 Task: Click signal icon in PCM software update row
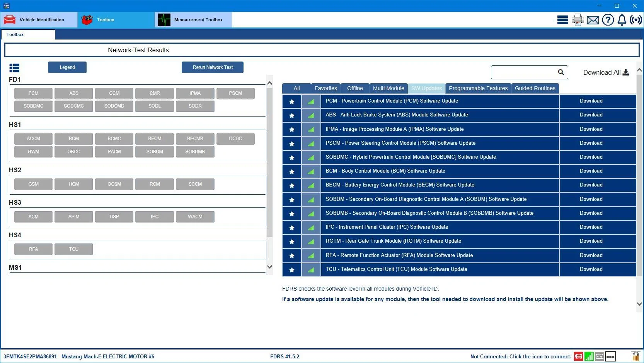coord(311,101)
